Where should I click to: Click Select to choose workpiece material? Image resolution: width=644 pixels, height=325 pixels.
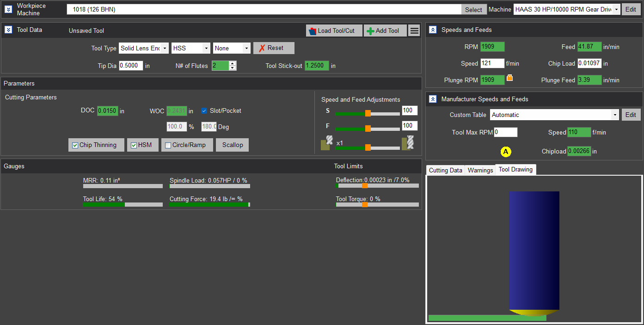click(x=473, y=9)
